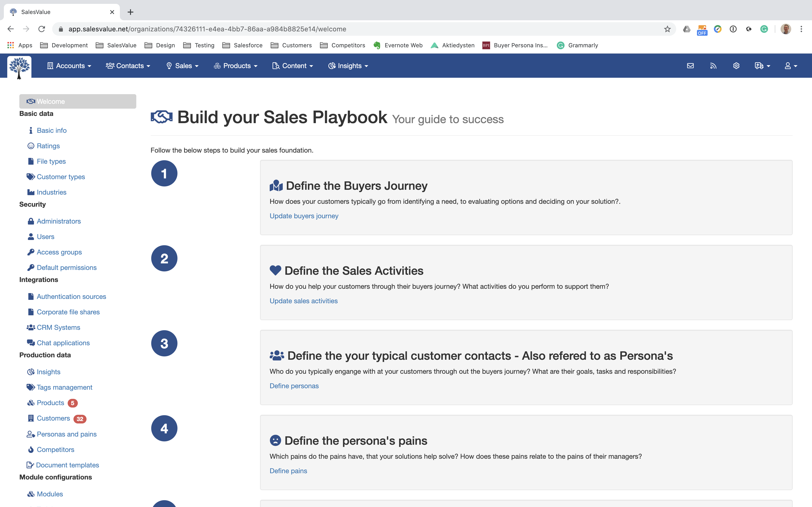Open Competitors bookmarks folder
This screenshot has height=507, width=812.
(343, 45)
